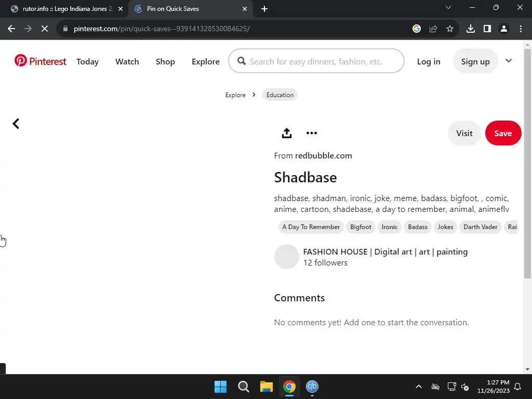This screenshot has width=532, height=399.
Task: Open a new browser tab
Action: 264,9
